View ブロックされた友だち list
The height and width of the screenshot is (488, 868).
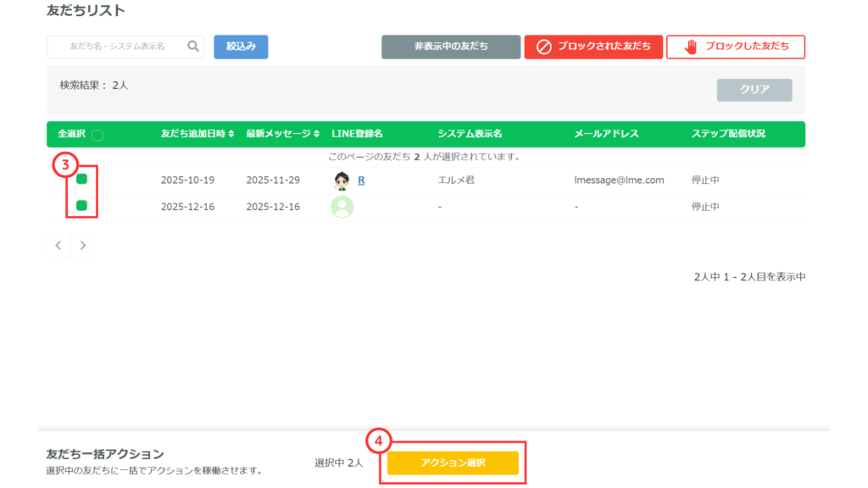593,47
